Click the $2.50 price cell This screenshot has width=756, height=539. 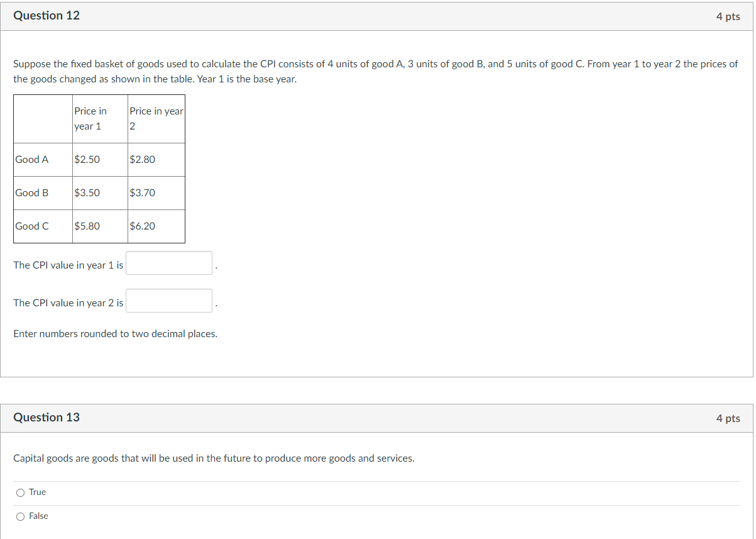[x=87, y=159]
